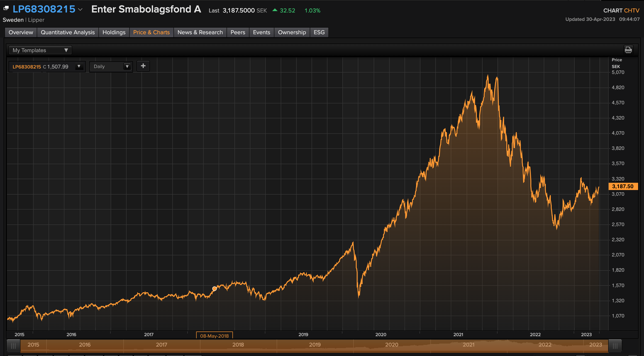Viewport: 644px width, 356px height.
Task: Select the Price & Charts tab
Action: [x=151, y=32]
